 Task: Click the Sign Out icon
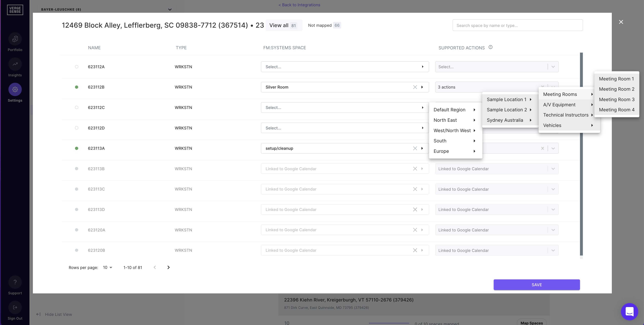[x=15, y=308]
